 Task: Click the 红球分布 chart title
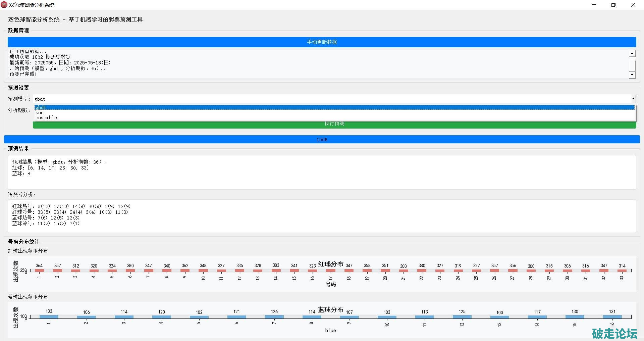(x=331, y=264)
